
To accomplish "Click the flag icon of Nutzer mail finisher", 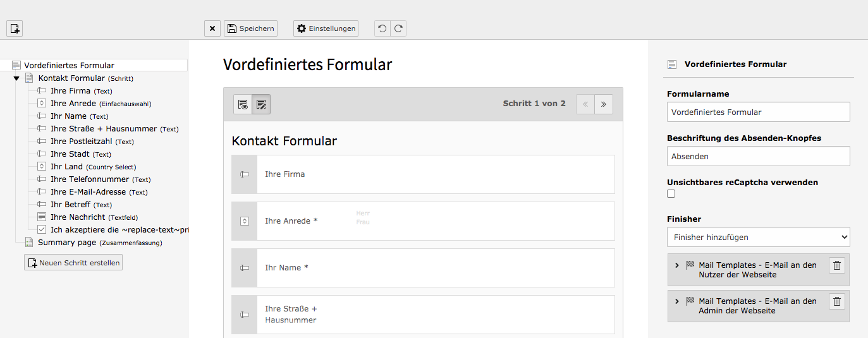I will (x=690, y=265).
